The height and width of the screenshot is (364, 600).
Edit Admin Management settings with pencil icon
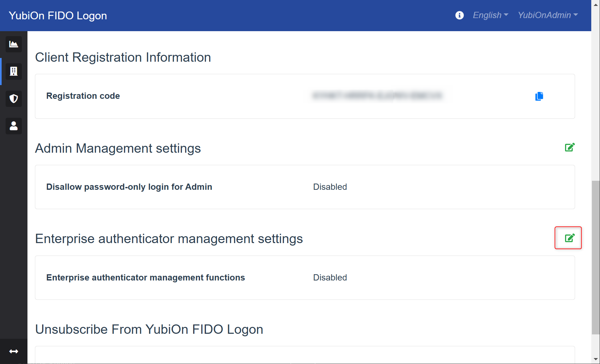[570, 147]
